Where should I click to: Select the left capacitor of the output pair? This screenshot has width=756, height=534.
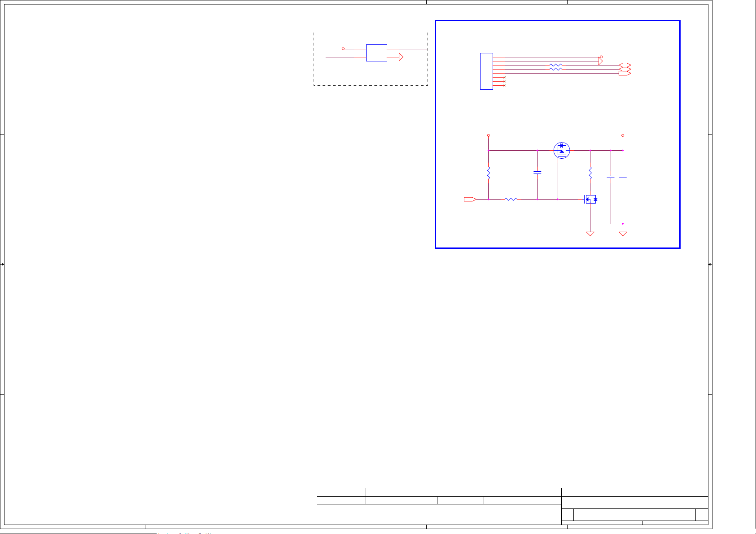[611, 177]
